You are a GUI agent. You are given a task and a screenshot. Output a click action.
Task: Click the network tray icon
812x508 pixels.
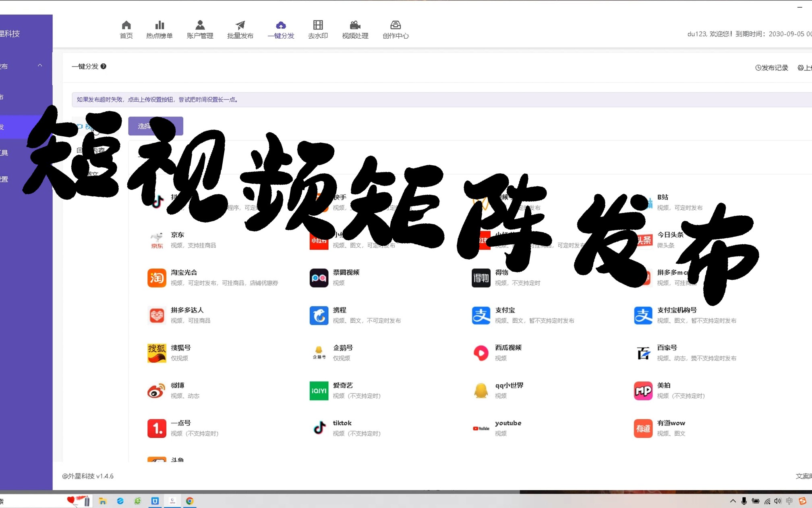767,501
